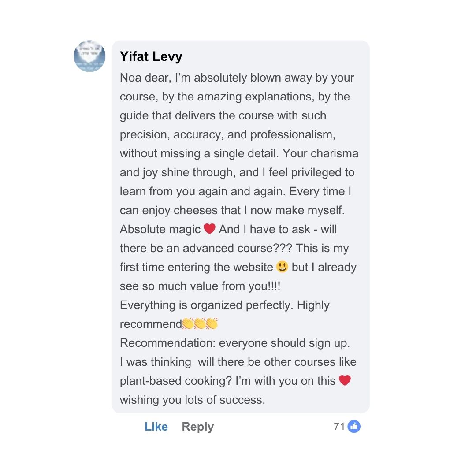Reply to Yifat Levy's comment
The image size is (476, 476).
pos(197,427)
